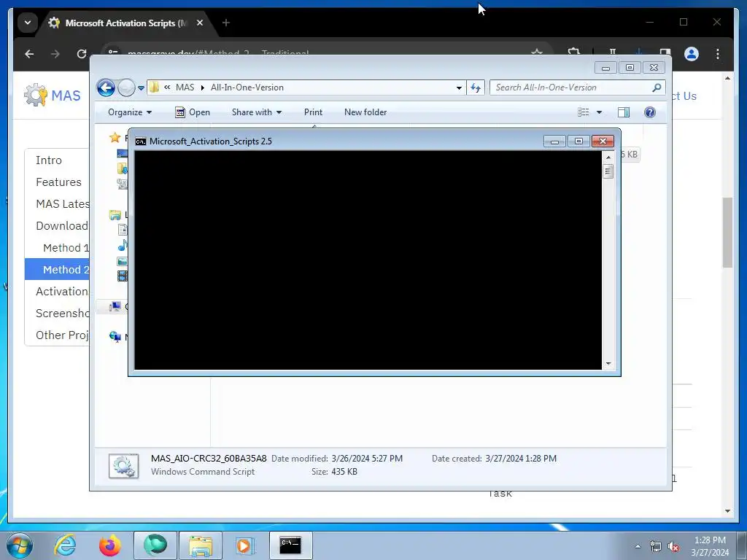Select Videos library icon
This screenshot has height=560, width=747.
pyautogui.click(x=123, y=276)
